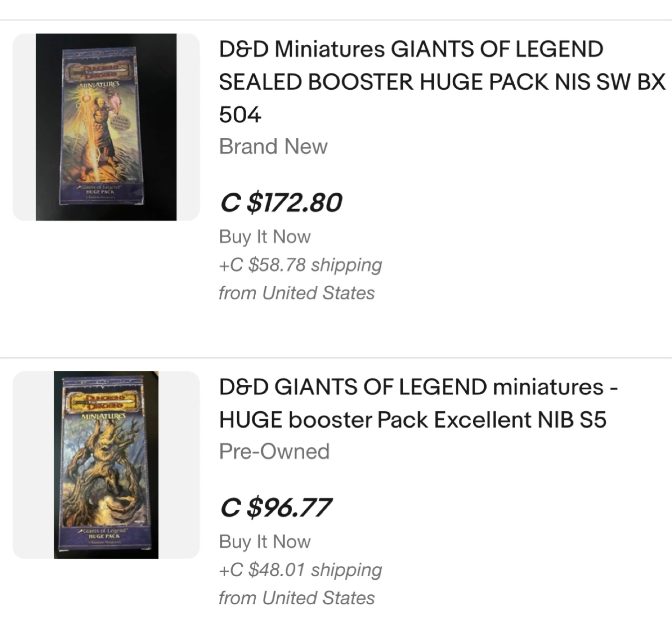The image size is (672, 635).
Task: Click "from United States" below the $58.78 shipping
Action: pos(296,293)
